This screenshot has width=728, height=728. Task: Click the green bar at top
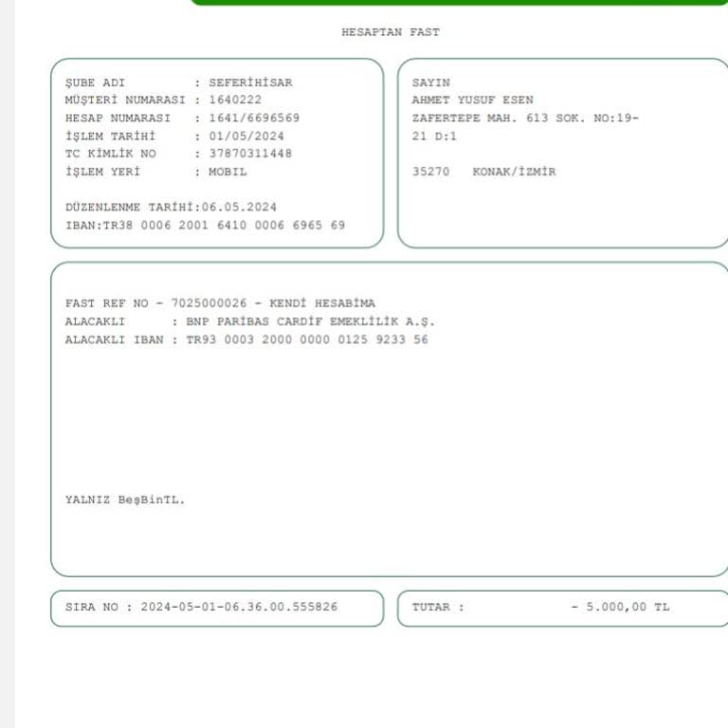(460, 2)
